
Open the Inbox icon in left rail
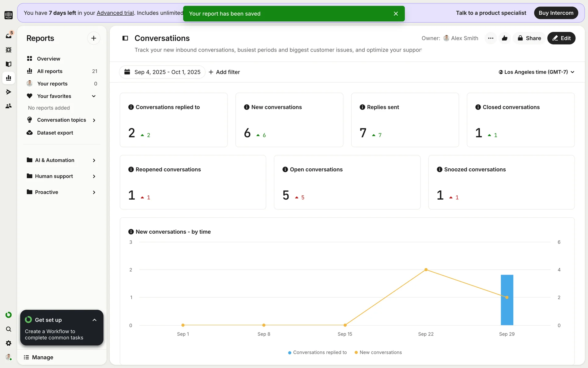pos(9,36)
